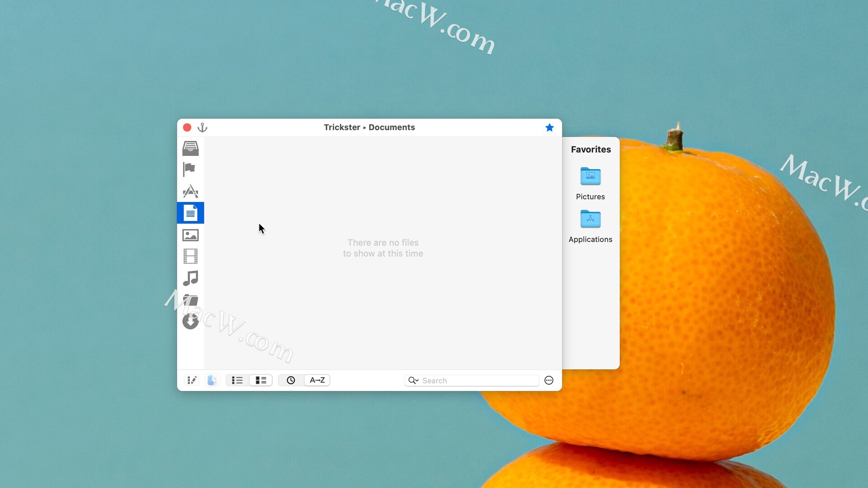This screenshot has width=868, height=488.
Task: Switch to compact list view
Action: [x=237, y=380]
